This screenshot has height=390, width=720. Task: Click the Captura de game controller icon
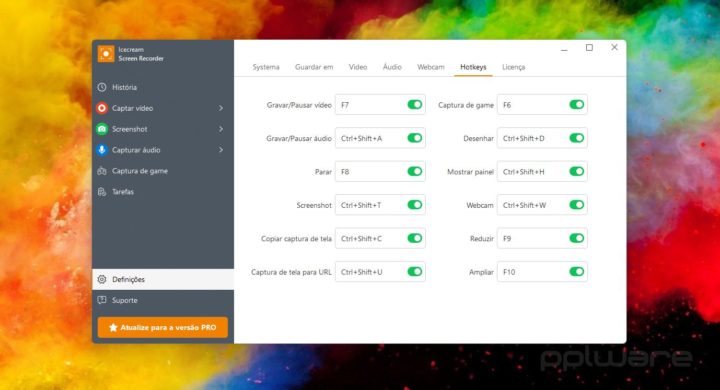pyautogui.click(x=102, y=171)
